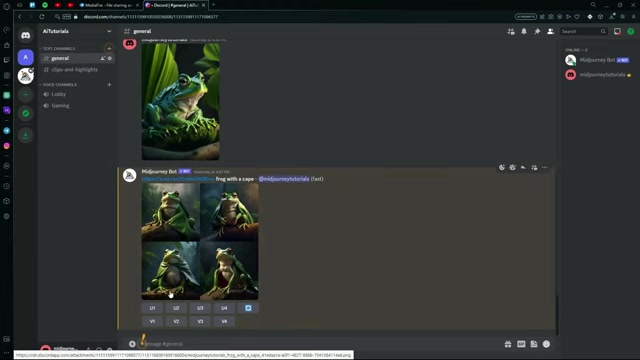Screen dimensions: 640x360
Task: Select the purple 'A' server icon
Action: (25, 57)
